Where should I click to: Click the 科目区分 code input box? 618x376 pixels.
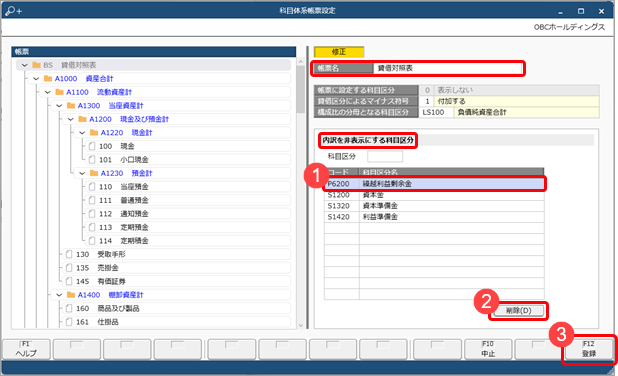click(x=385, y=156)
